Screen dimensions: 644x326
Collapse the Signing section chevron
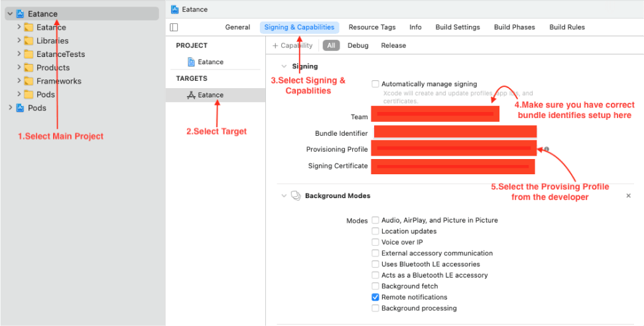coord(284,66)
